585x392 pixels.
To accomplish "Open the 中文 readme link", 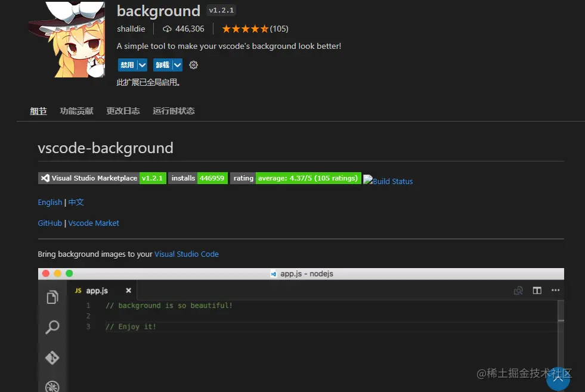I will tap(76, 203).
